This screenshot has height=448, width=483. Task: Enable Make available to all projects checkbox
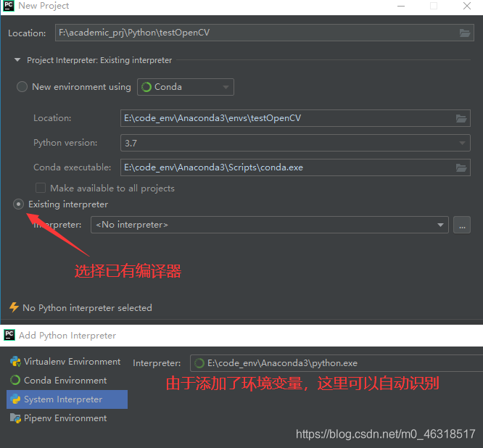(41, 188)
